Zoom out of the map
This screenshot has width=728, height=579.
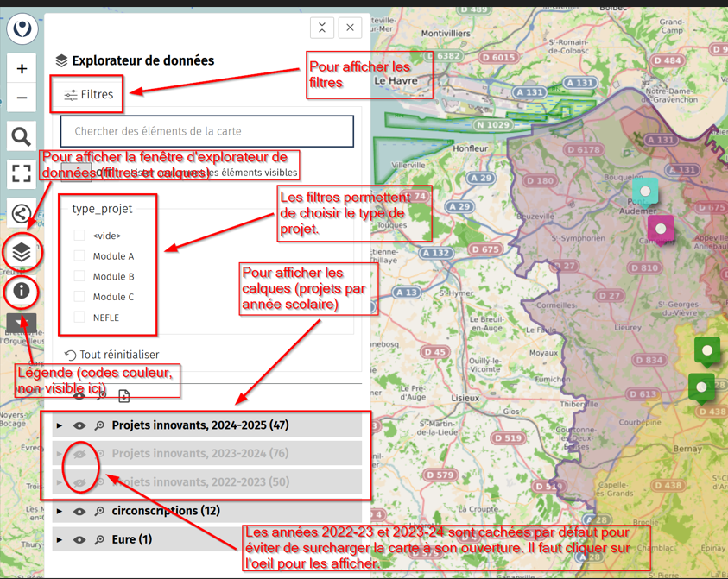click(22, 98)
